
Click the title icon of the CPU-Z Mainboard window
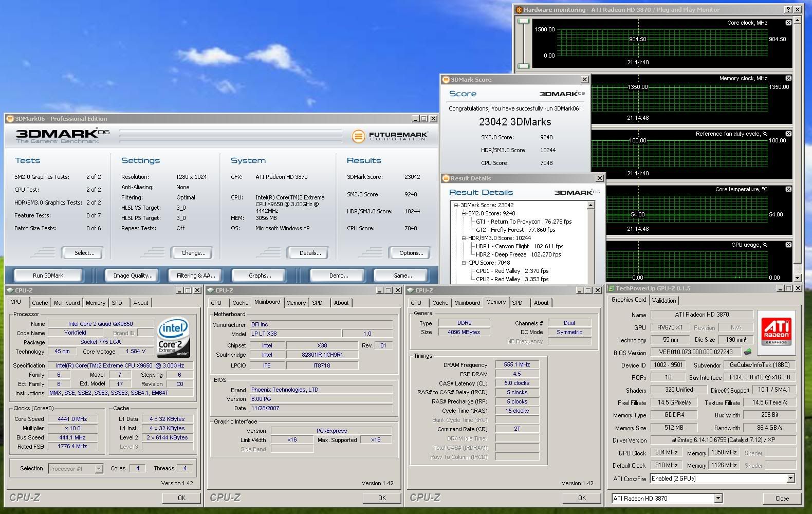pos(211,290)
